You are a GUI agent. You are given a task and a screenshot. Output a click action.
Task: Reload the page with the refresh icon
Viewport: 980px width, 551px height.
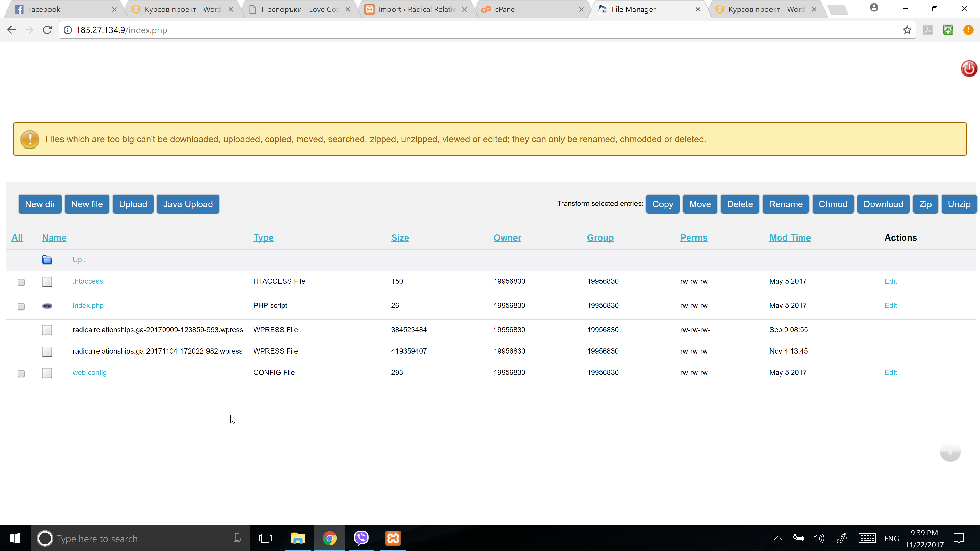tap(47, 30)
